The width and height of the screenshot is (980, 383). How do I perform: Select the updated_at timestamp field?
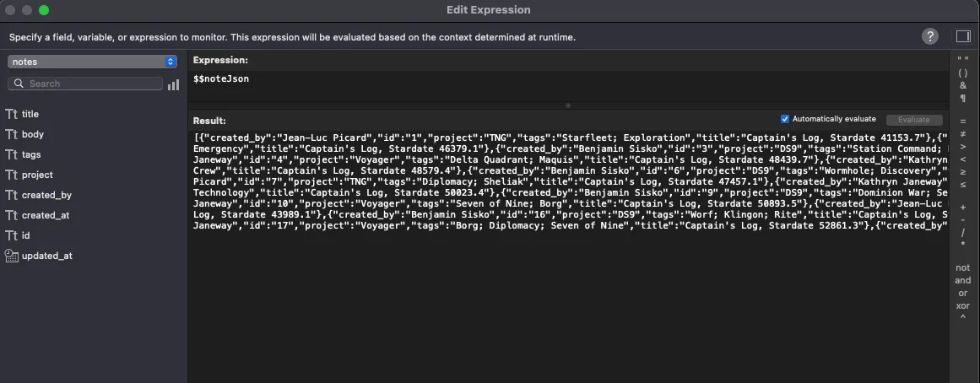(46, 256)
